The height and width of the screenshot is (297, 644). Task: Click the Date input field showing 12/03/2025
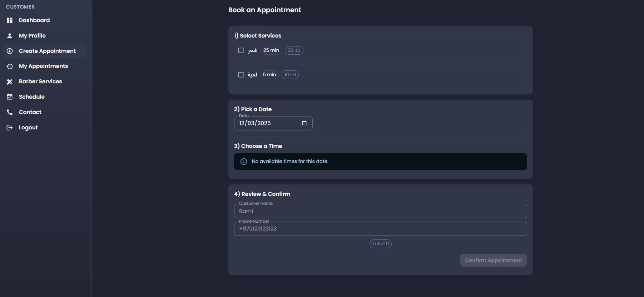click(x=273, y=123)
